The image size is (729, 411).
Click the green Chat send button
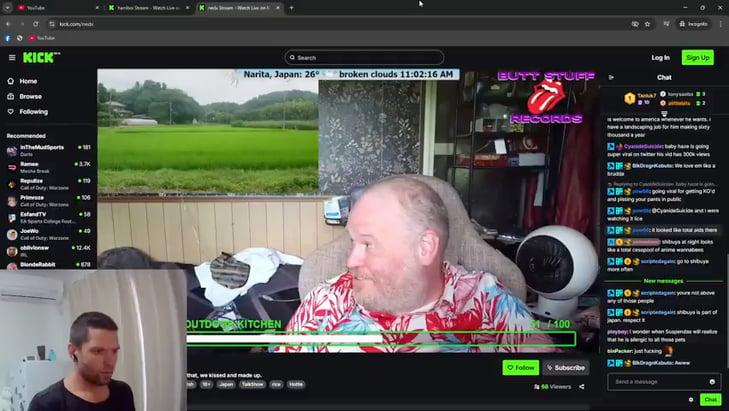[710, 399]
